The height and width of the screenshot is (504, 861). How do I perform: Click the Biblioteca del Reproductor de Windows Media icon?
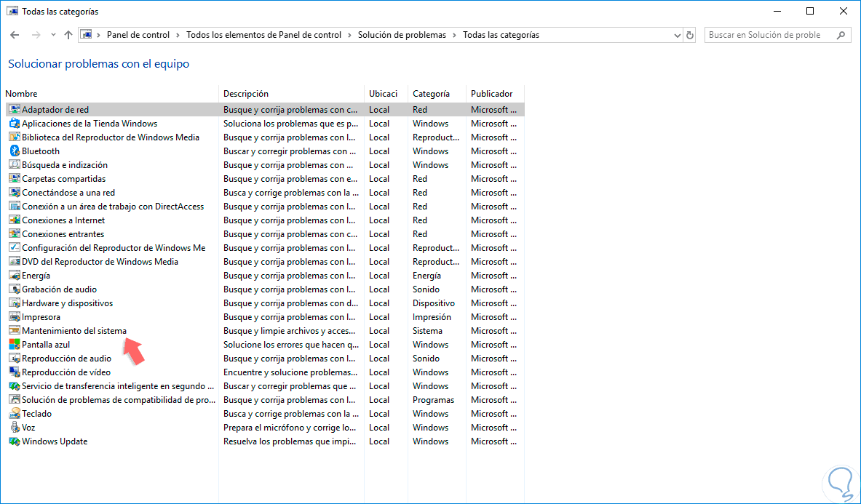click(15, 137)
